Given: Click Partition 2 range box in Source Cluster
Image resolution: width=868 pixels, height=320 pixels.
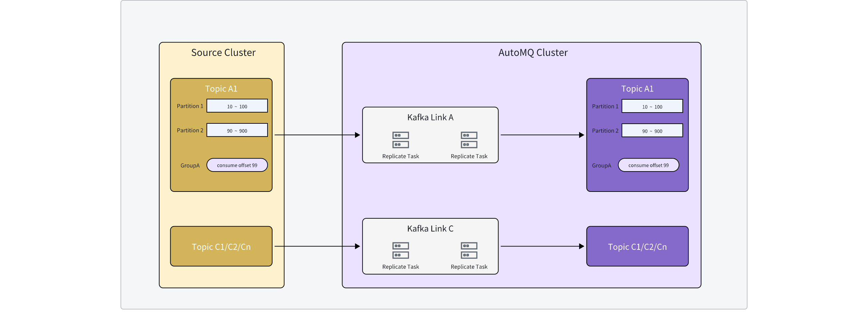Looking at the screenshot, I should click(237, 130).
